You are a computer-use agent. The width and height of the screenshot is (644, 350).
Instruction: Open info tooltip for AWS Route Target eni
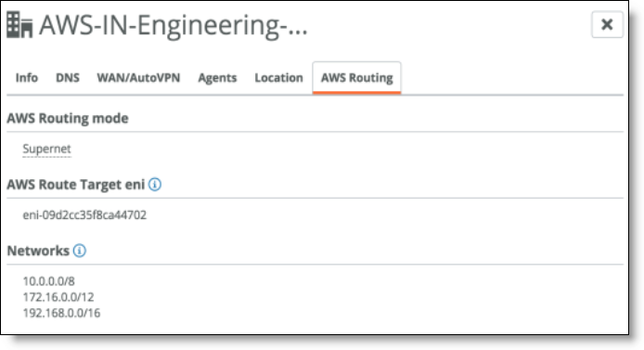(155, 185)
